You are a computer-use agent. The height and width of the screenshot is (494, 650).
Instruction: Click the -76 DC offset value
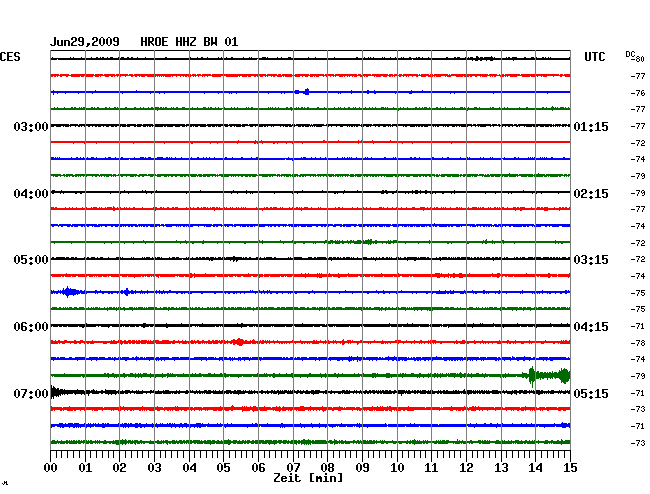point(638,93)
